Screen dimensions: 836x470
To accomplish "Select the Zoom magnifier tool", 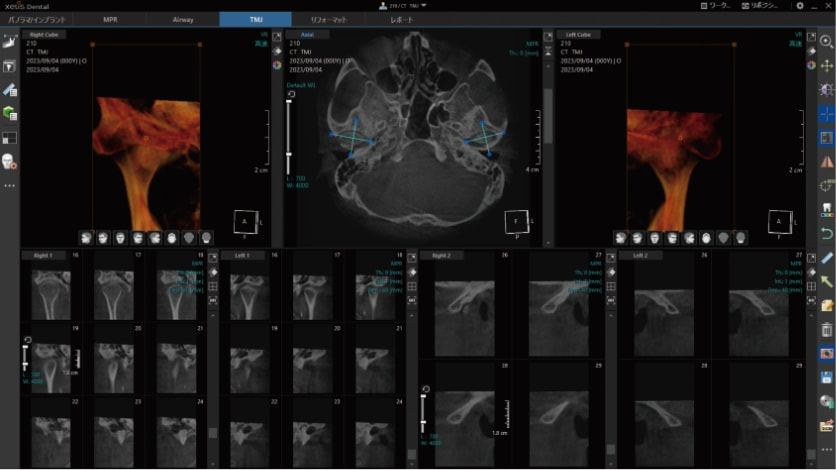I will 827,41.
